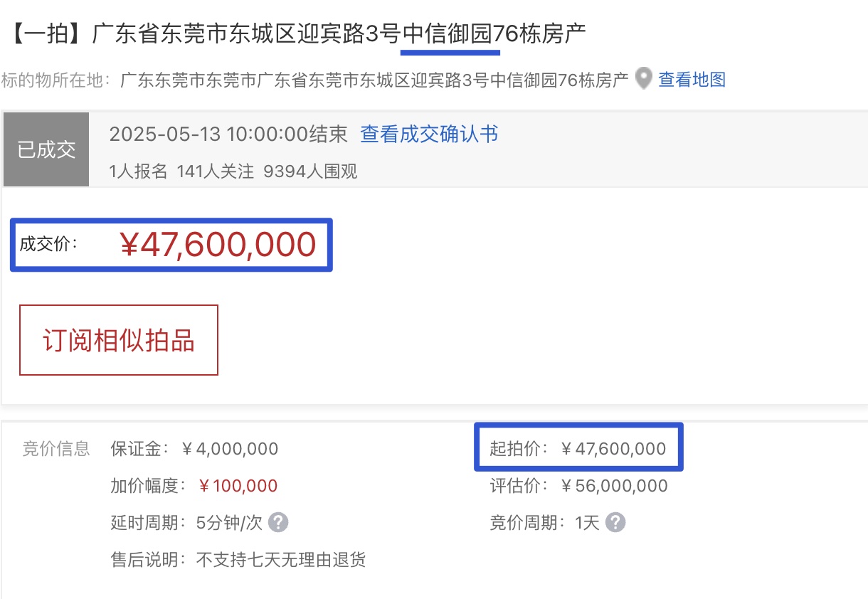Click the 加价幅度 ¥100,000 value

(x=238, y=486)
